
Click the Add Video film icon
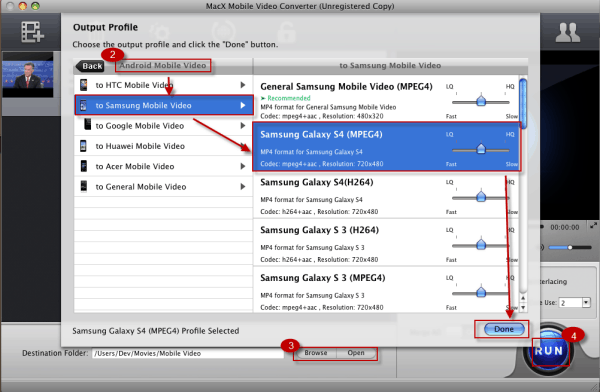32,31
